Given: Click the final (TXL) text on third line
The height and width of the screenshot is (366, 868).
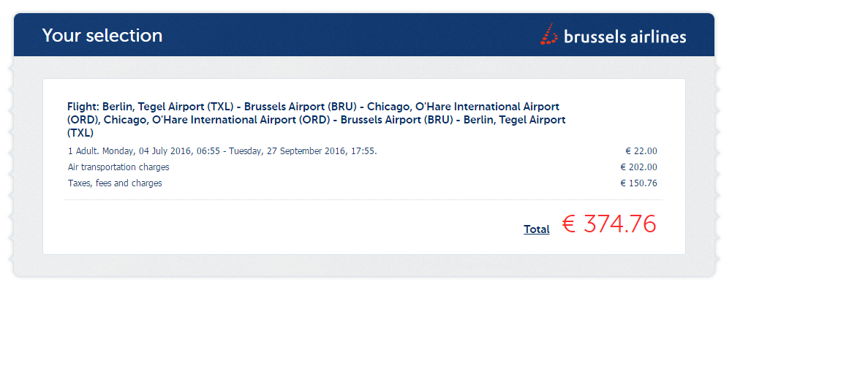Looking at the screenshot, I should (x=80, y=133).
